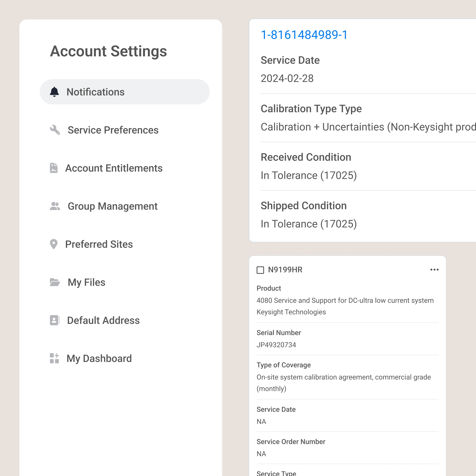Viewport: 476px width, 476px height.
Task: Go to Service Preferences settings
Action: [x=113, y=130]
